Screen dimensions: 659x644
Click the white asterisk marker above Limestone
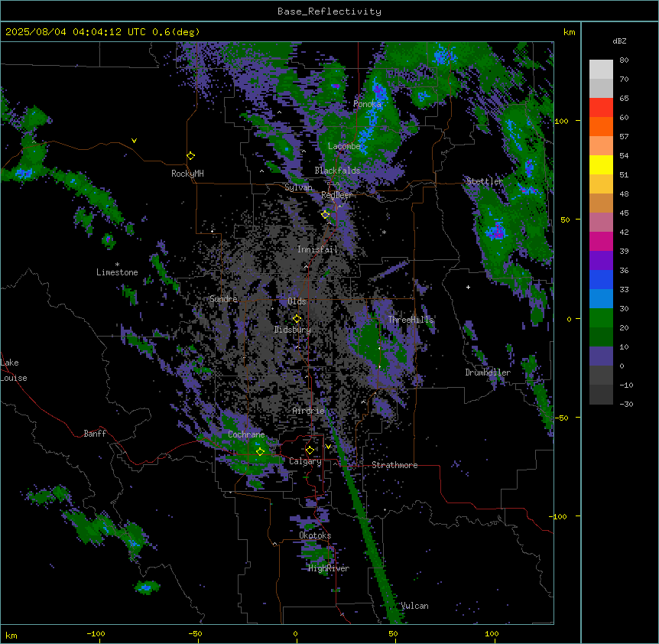click(117, 265)
